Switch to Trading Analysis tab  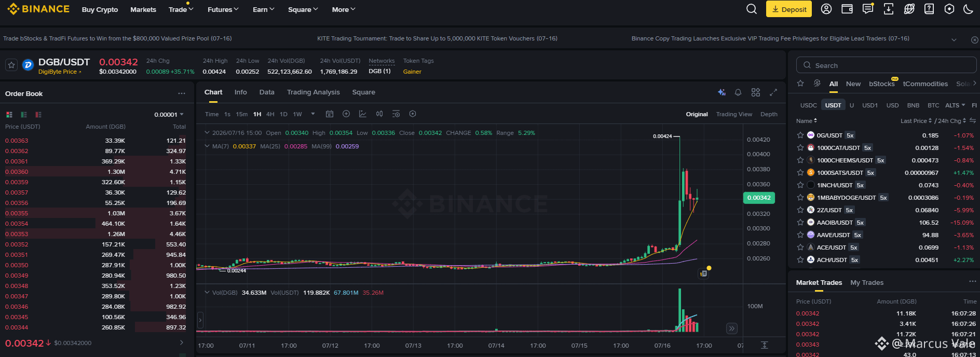[x=314, y=92]
